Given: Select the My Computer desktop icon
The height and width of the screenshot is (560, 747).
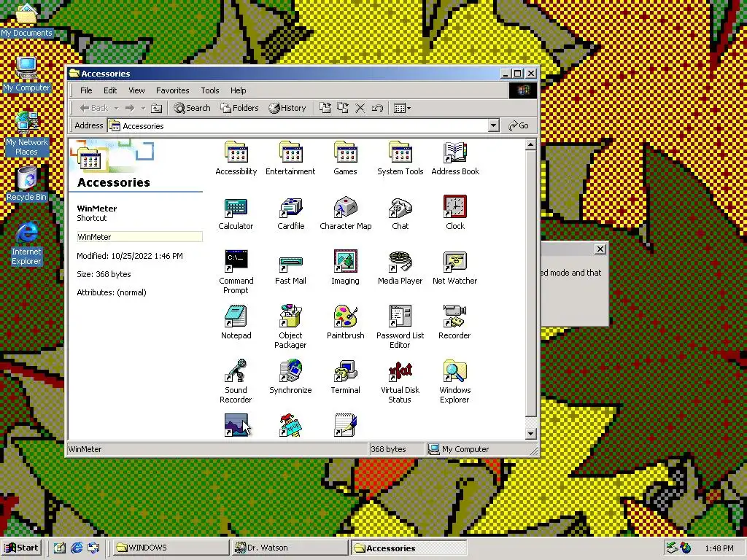Looking at the screenshot, I should tap(27, 75).
